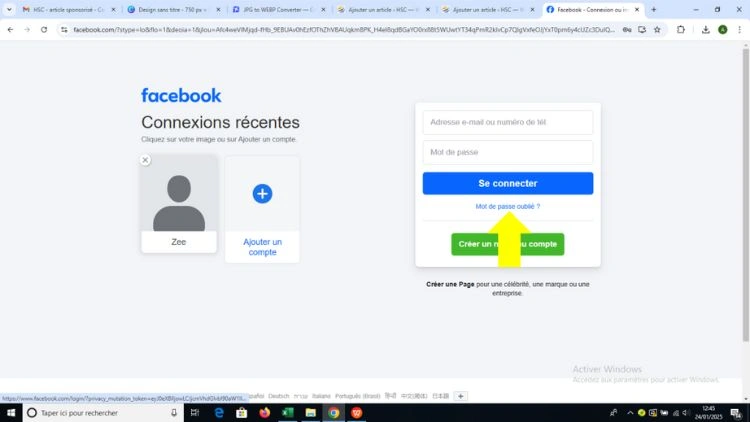This screenshot has height=422, width=750.
Task: Click the install app icon in address bar
Action: pyautogui.click(x=642, y=30)
